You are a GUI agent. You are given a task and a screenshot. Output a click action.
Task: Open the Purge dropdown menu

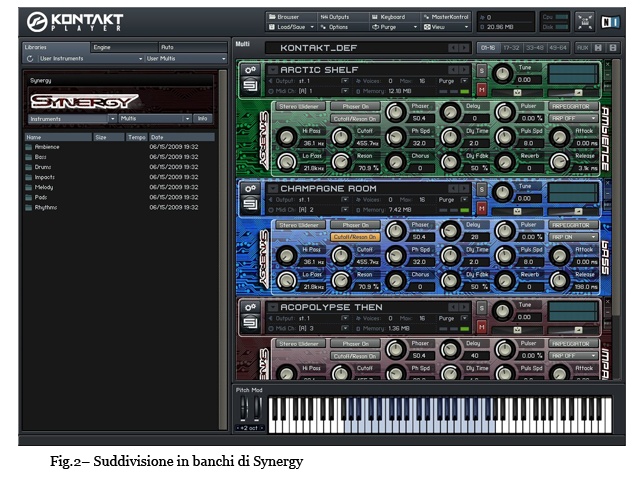click(x=395, y=27)
